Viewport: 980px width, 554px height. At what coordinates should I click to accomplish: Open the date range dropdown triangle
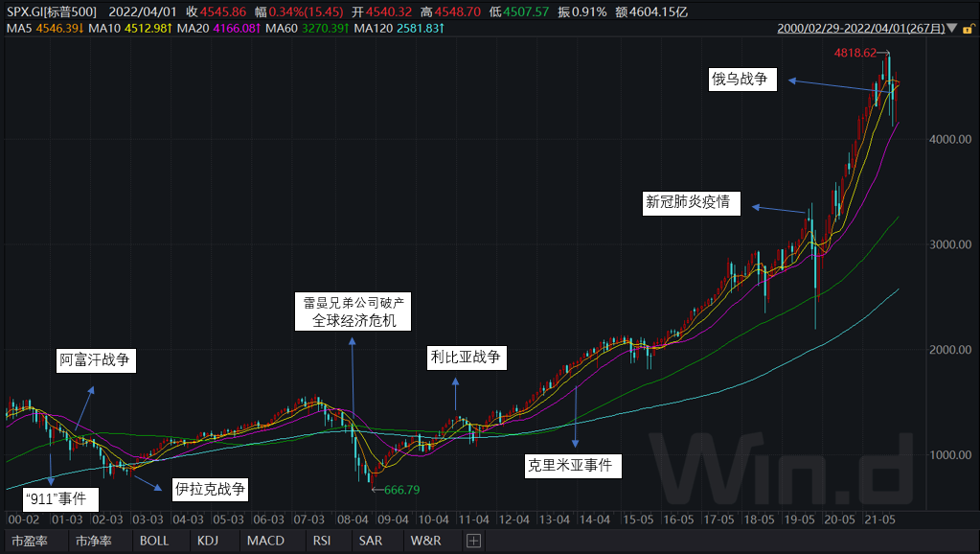pos(951,30)
